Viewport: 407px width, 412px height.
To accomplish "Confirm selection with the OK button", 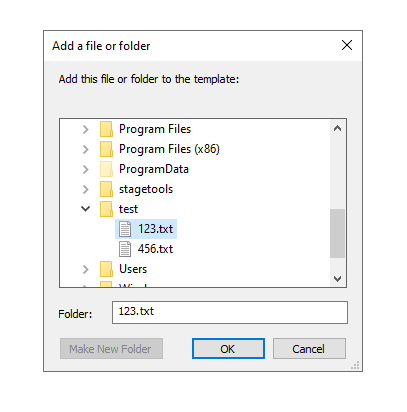I will (x=228, y=349).
